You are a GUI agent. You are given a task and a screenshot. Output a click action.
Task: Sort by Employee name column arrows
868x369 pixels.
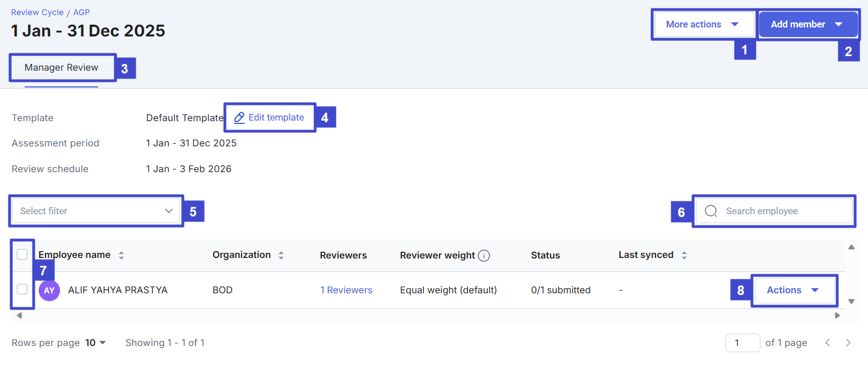(121, 255)
